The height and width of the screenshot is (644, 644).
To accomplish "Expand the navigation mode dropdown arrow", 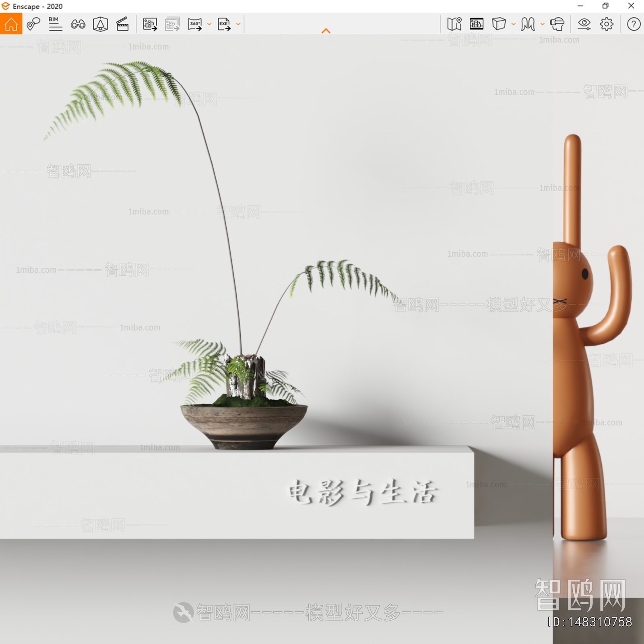I will (543, 24).
